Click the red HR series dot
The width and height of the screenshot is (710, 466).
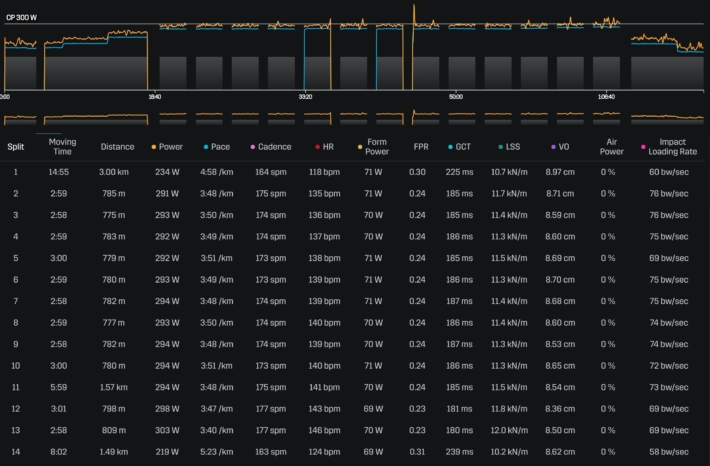[x=317, y=147]
